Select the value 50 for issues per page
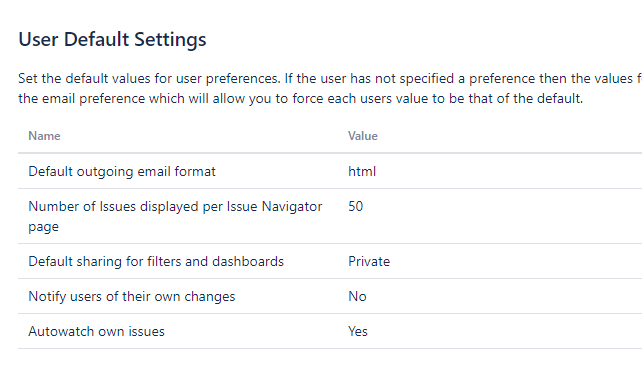 click(355, 206)
